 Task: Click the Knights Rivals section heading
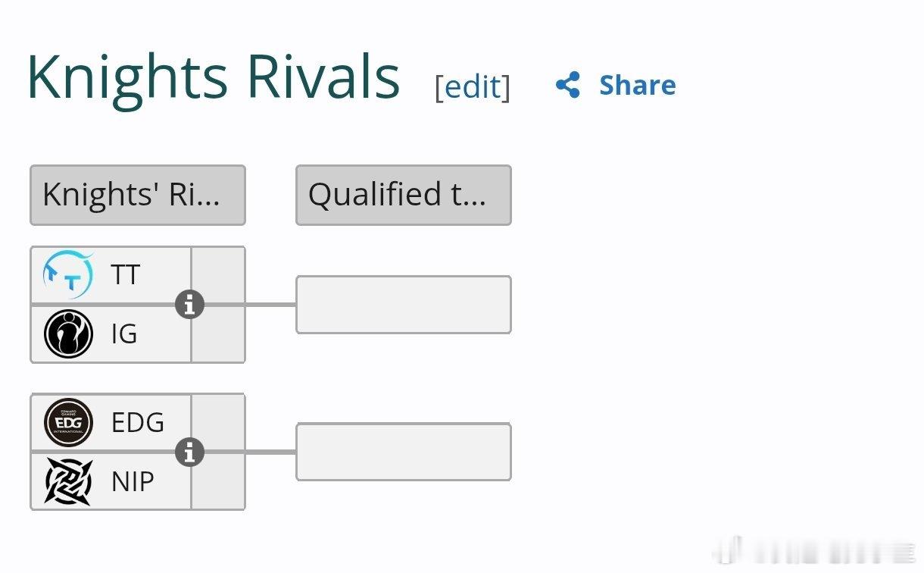click(213, 77)
